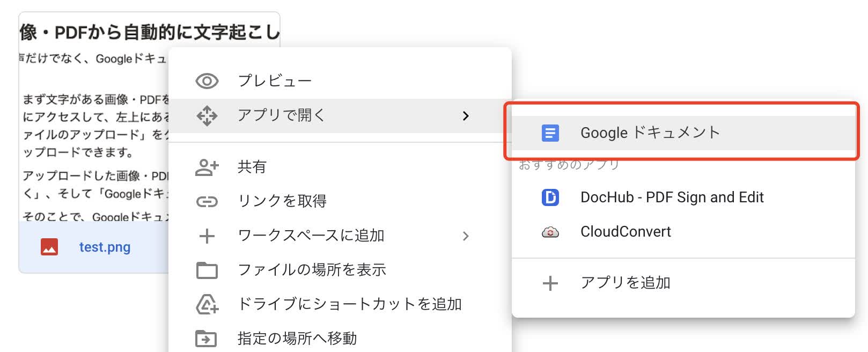868x352 pixels.
Task: Open the file with Google ドキュメント
Action: click(x=683, y=133)
